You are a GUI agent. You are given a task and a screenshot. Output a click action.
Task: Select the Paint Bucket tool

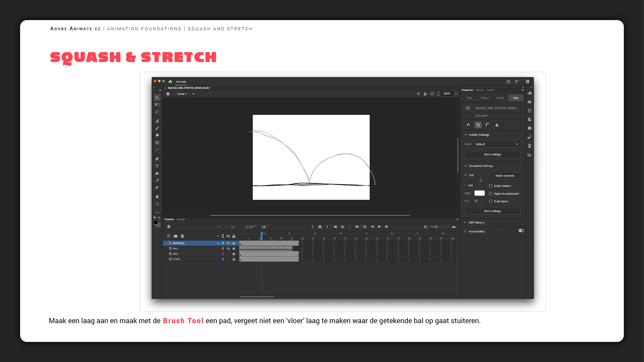click(x=157, y=174)
